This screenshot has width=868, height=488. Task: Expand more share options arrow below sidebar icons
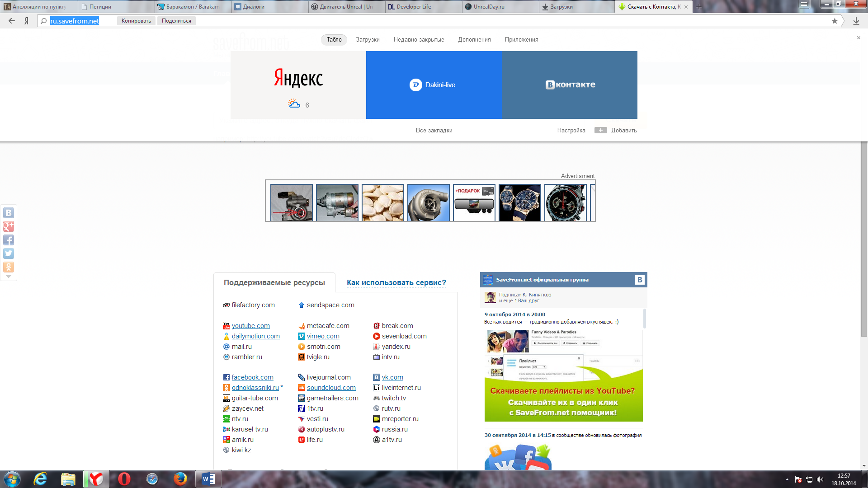[x=9, y=277]
